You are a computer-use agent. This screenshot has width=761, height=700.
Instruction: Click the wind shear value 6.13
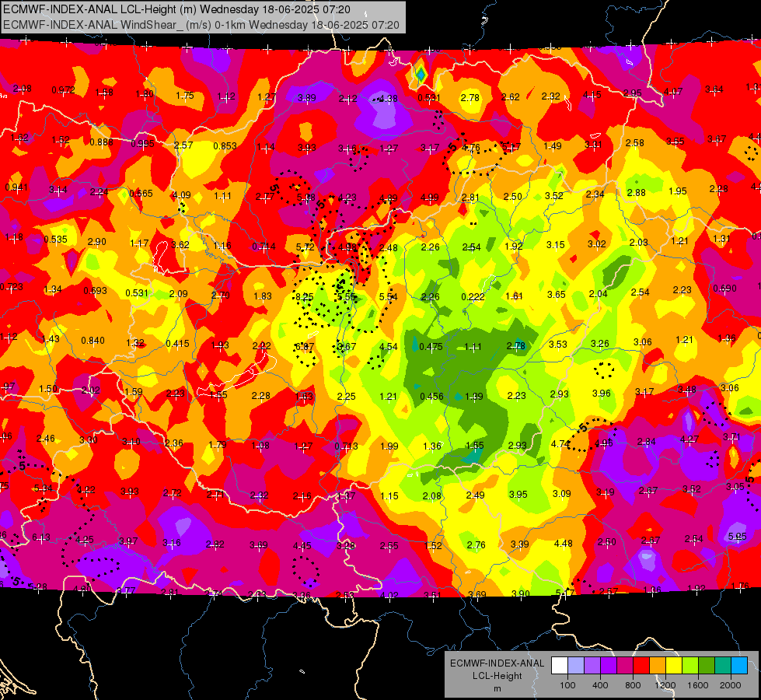[x=40, y=537]
